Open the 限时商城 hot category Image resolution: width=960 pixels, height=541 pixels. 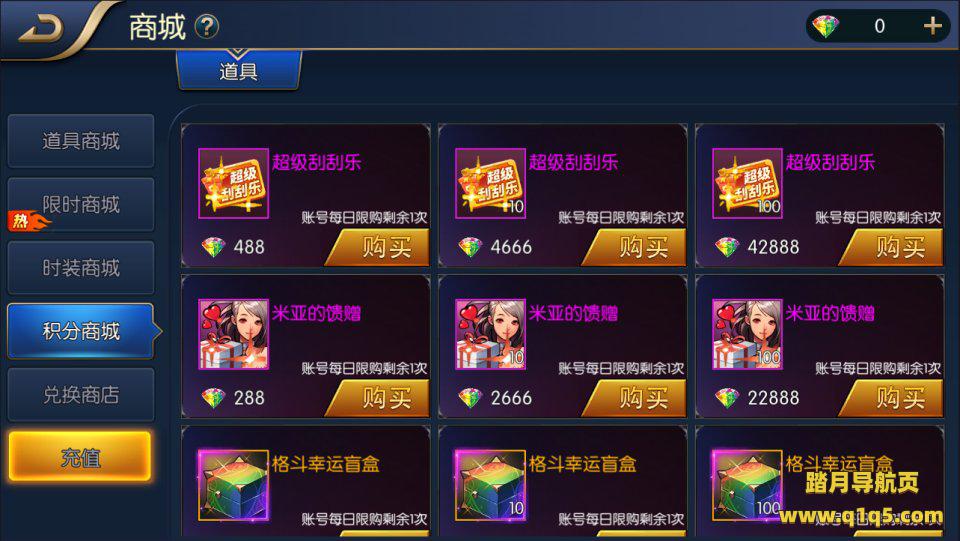point(81,204)
